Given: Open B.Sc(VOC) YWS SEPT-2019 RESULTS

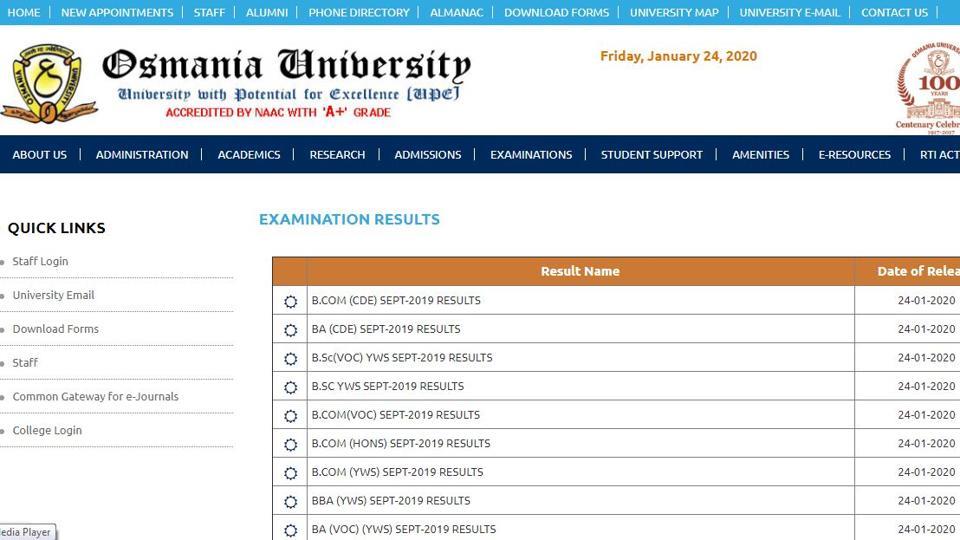Looking at the screenshot, I should coord(402,358).
